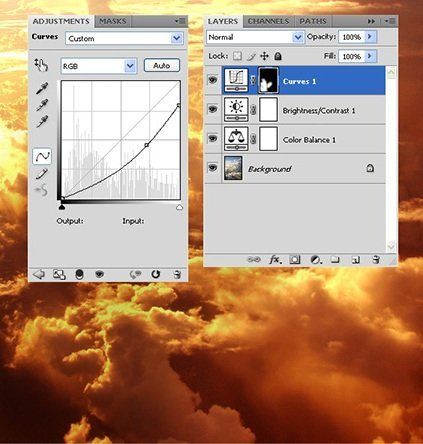Return to adjustment list arrow
This screenshot has width=423, height=444.
(39, 274)
